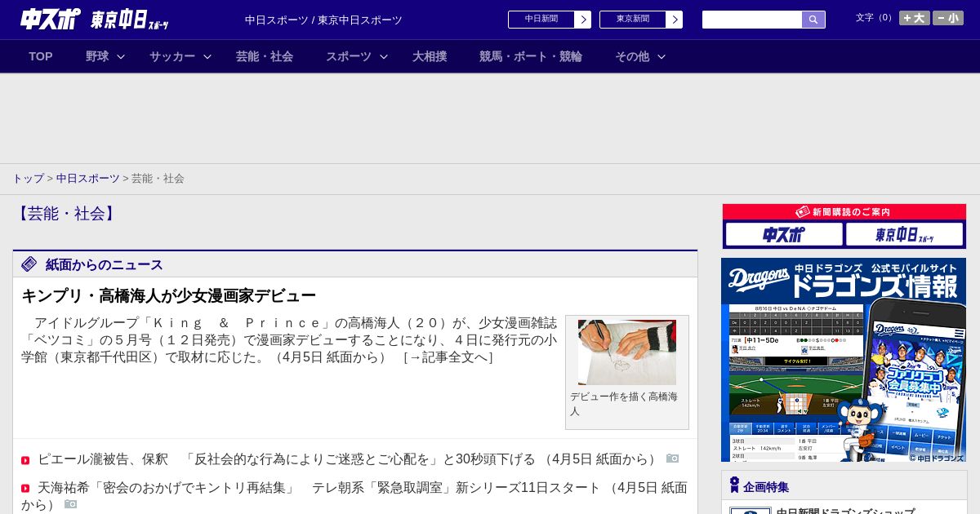
Task: Click 新聞購読のご案内 banner header
Action: [x=844, y=212]
